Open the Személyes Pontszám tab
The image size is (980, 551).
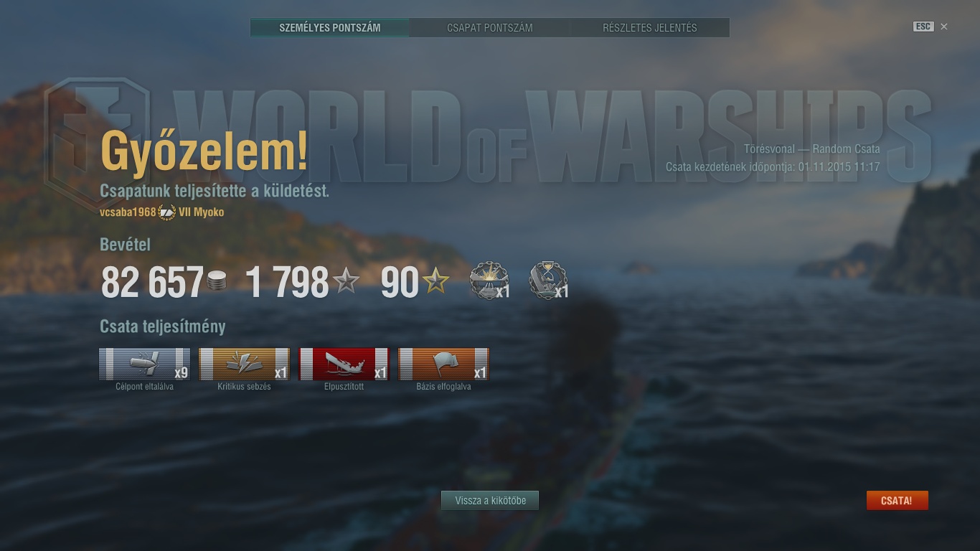coord(330,28)
